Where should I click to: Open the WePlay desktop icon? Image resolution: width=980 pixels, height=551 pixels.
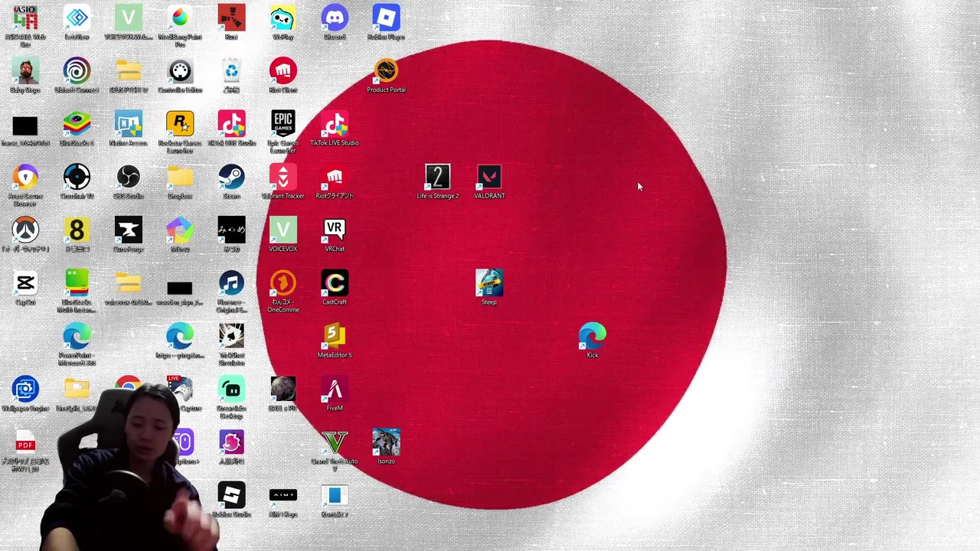click(x=283, y=18)
